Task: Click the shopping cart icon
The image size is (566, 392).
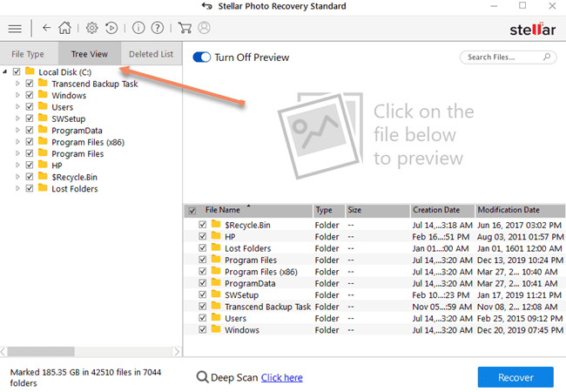Action: (185, 27)
